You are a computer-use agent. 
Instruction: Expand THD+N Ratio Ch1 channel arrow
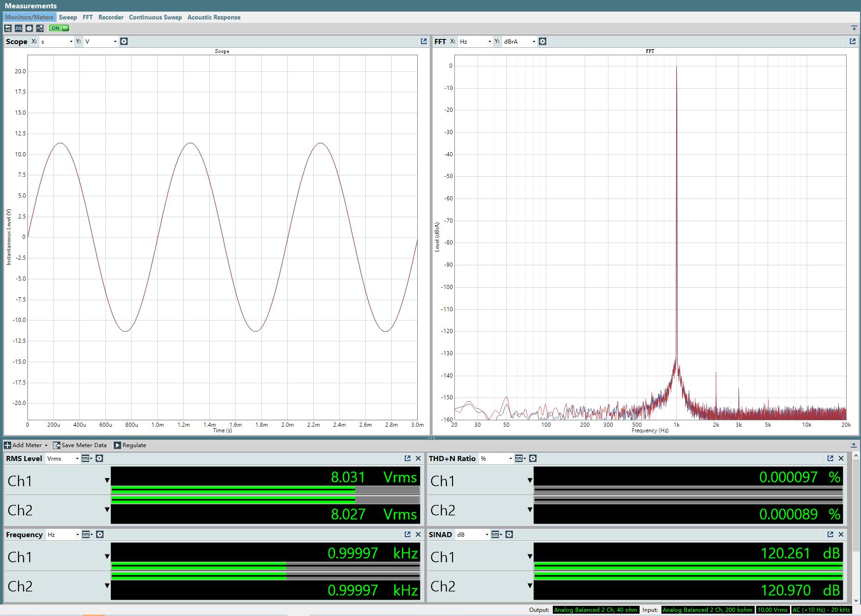tap(530, 481)
